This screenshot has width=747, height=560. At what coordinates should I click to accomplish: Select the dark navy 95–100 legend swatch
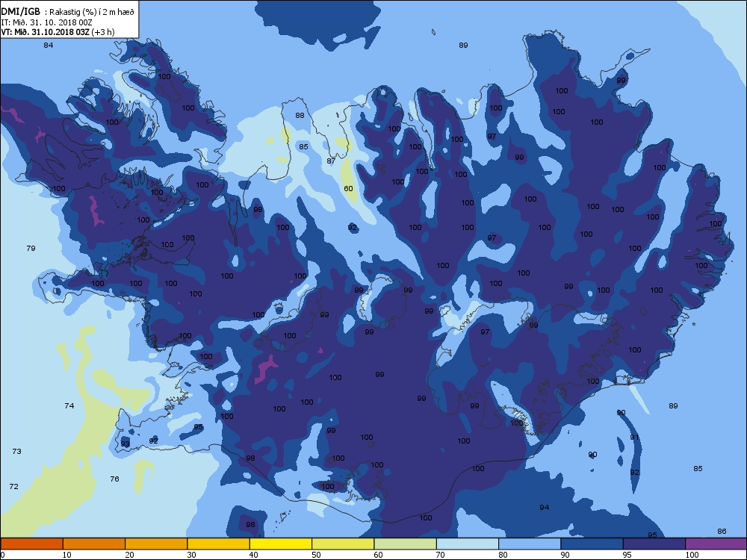[654, 544]
